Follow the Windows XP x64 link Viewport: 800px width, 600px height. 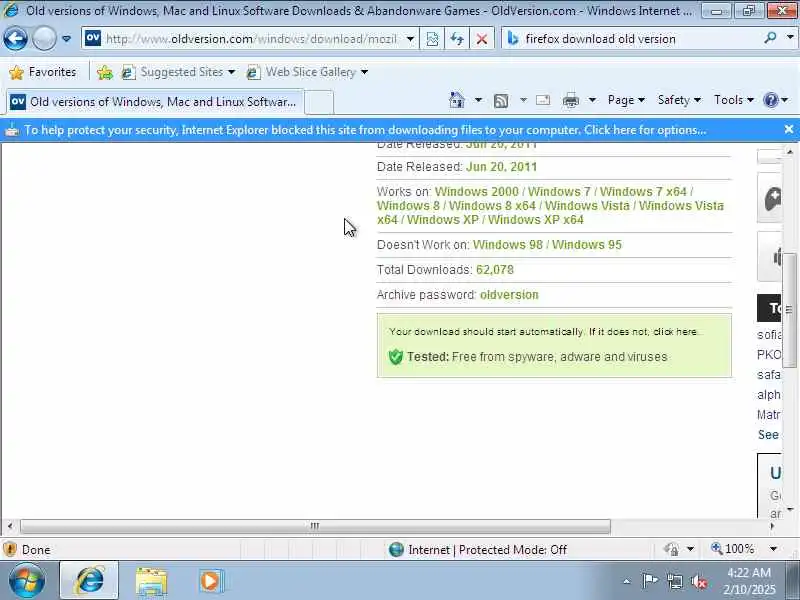(536, 220)
